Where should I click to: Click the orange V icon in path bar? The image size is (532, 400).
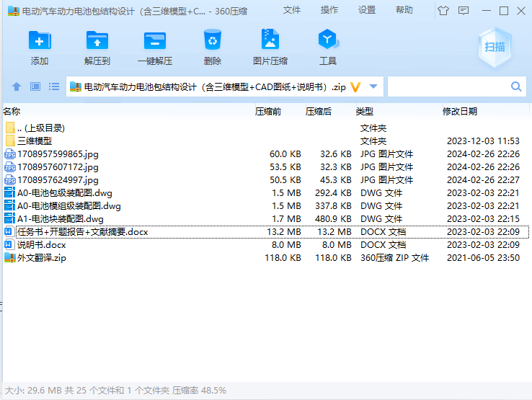click(355, 87)
